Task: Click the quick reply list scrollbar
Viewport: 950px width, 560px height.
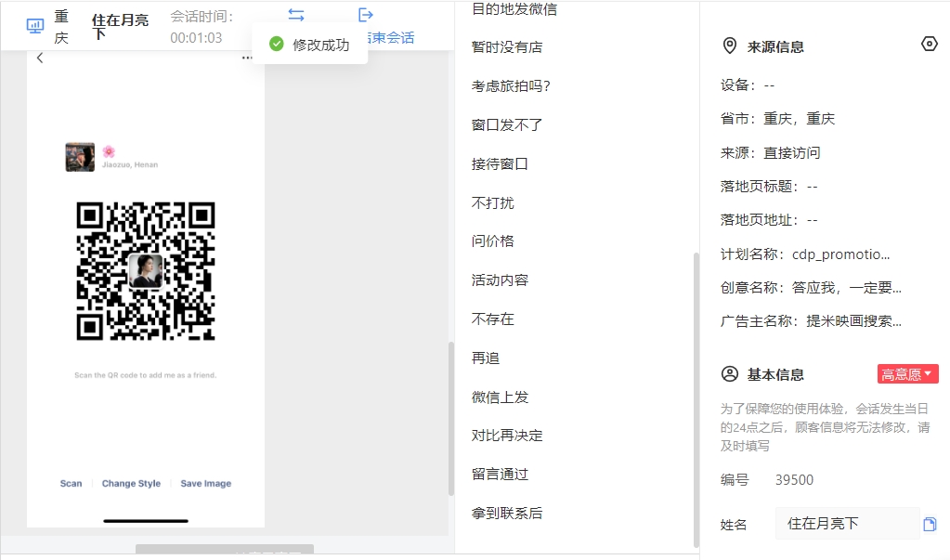Action: pyautogui.click(x=696, y=400)
